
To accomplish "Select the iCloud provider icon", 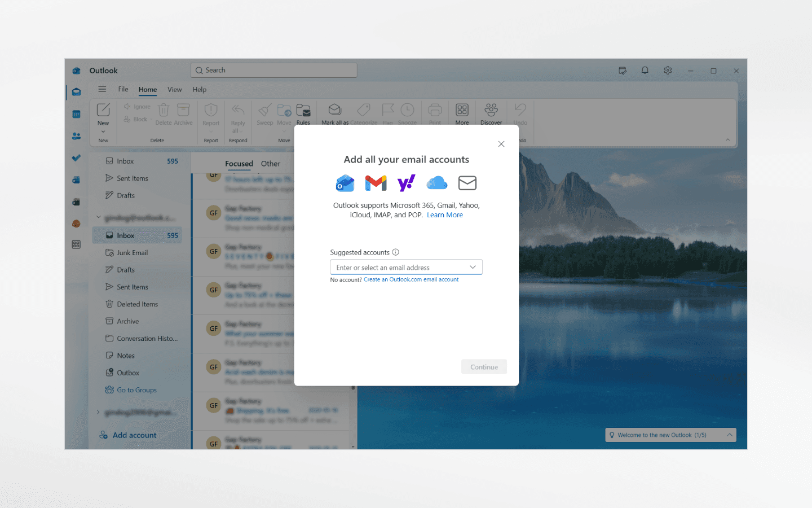I will click(x=436, y=182).
